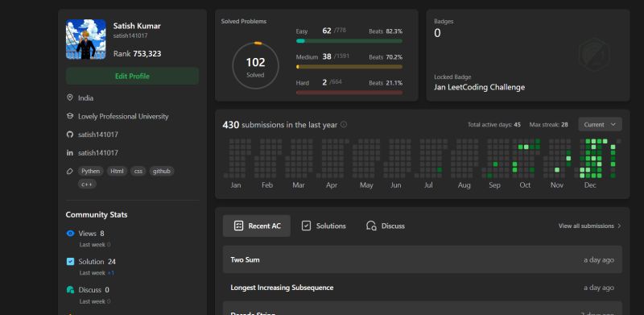644x315 pixels.
Task: Open Longest Increasing Subsequence submission
Action: [x=422, y=288]
